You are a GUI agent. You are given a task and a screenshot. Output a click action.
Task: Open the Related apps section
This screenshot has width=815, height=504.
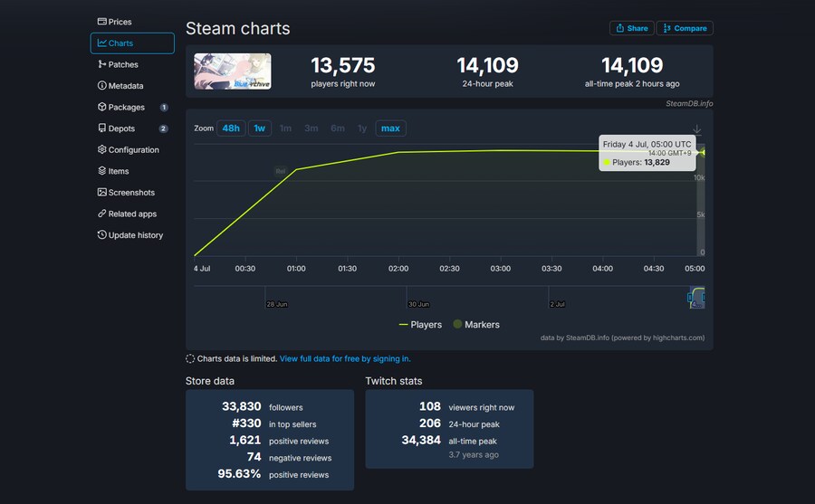[128, 214]
